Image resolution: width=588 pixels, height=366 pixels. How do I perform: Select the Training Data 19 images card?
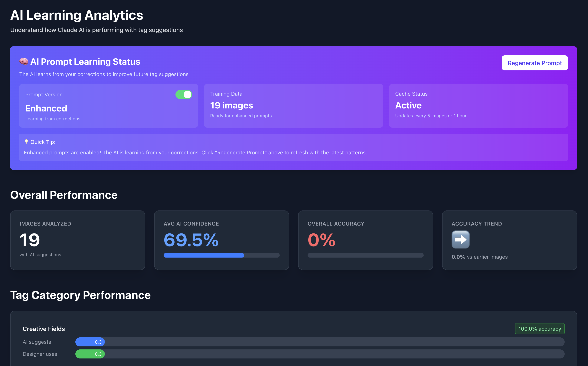293,106
